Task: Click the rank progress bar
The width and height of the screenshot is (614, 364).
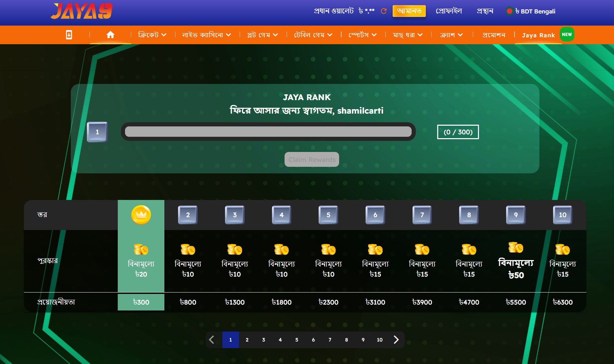Action: pyautogui.click(x=268, y=132)
